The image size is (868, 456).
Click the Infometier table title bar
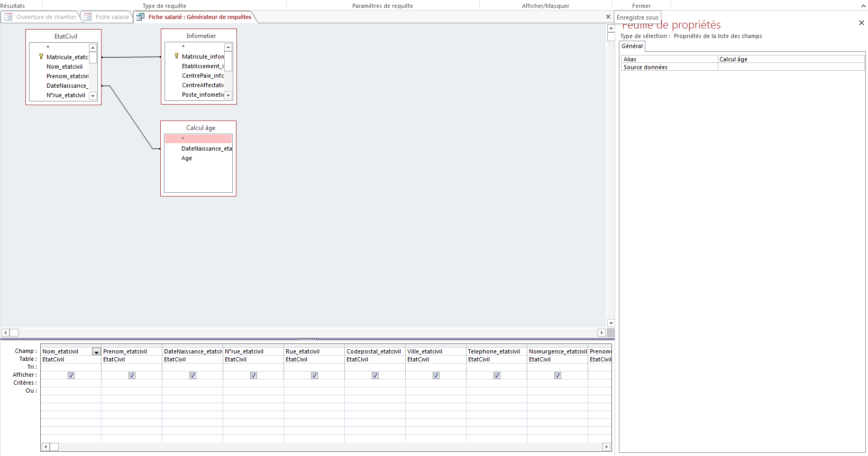click(199, 36)
